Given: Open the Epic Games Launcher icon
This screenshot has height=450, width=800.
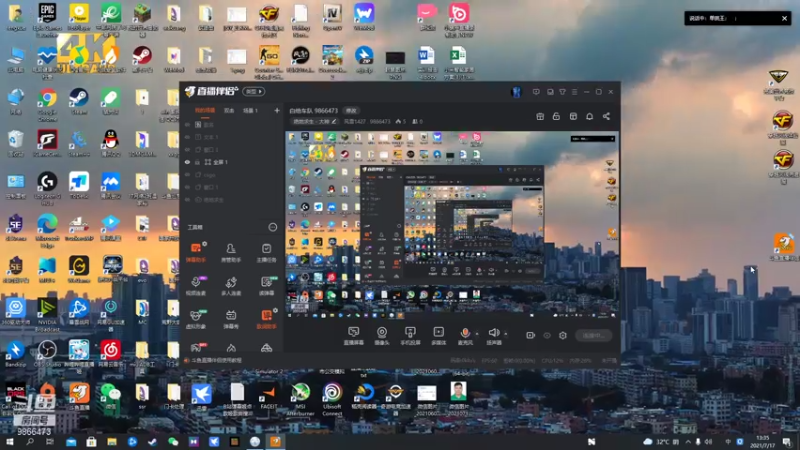Looking at the screenshot, I should (x=47, y=20).
